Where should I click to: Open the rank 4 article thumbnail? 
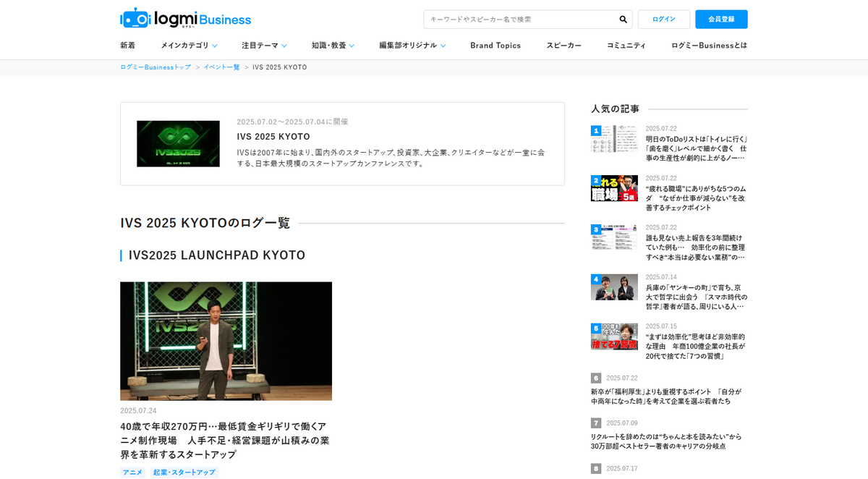pyautogui.click(x=614, y=287)
